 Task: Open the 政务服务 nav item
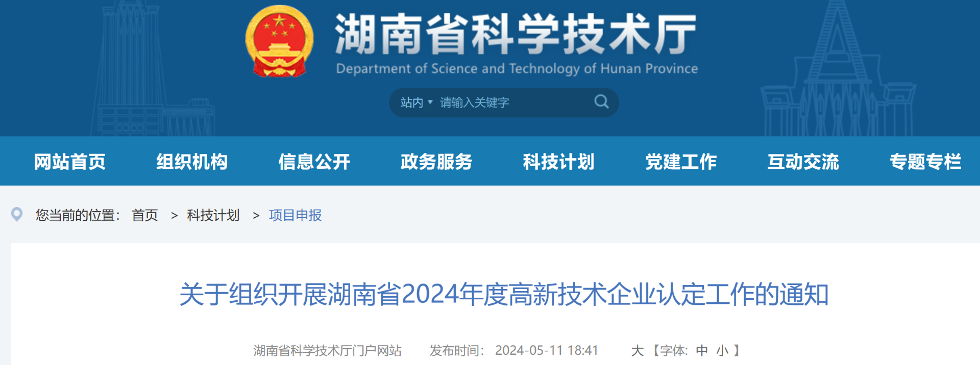(x=436, y=162)
